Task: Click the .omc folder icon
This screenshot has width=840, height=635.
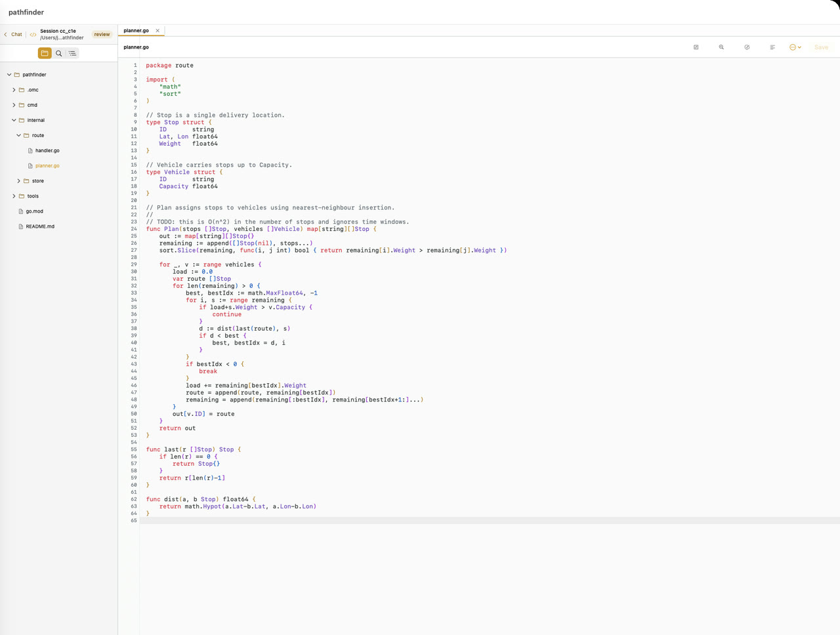Action: [x=22, y=90]
